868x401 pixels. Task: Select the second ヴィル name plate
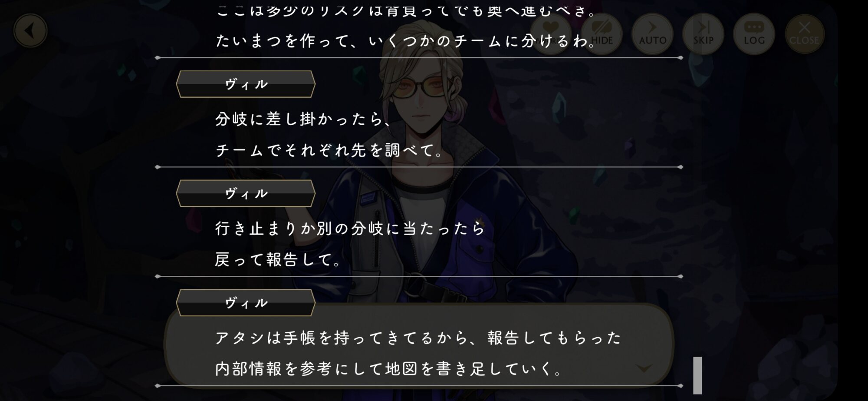pos(246,193)
